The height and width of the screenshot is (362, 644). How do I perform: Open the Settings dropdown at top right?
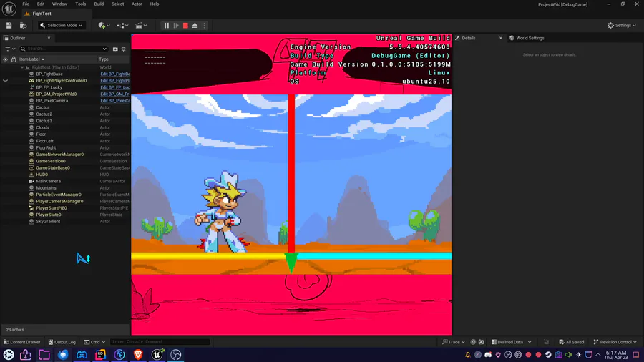point(621,26)
